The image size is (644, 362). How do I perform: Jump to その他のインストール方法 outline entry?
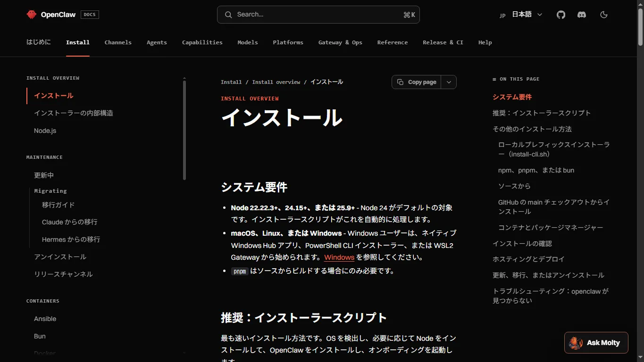(532, 129)
